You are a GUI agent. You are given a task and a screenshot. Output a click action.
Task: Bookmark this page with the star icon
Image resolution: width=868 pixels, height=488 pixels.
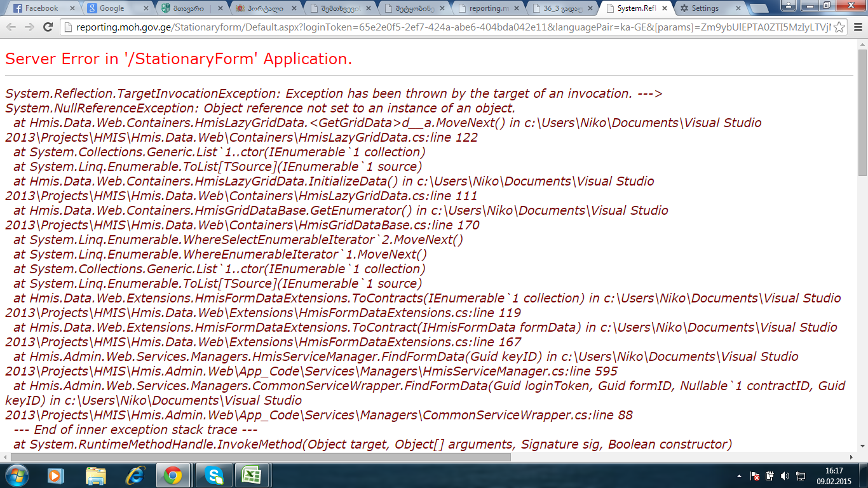point(838,27)
